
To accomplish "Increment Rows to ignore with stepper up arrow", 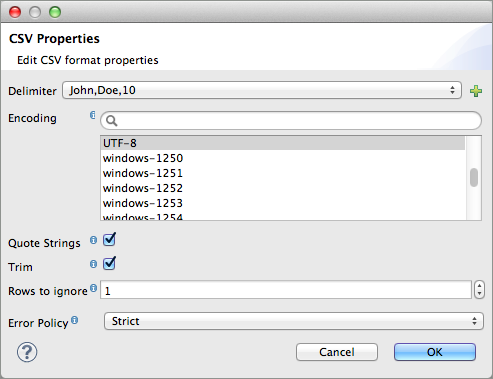I will pyautogui.click(x=479, y=286).
